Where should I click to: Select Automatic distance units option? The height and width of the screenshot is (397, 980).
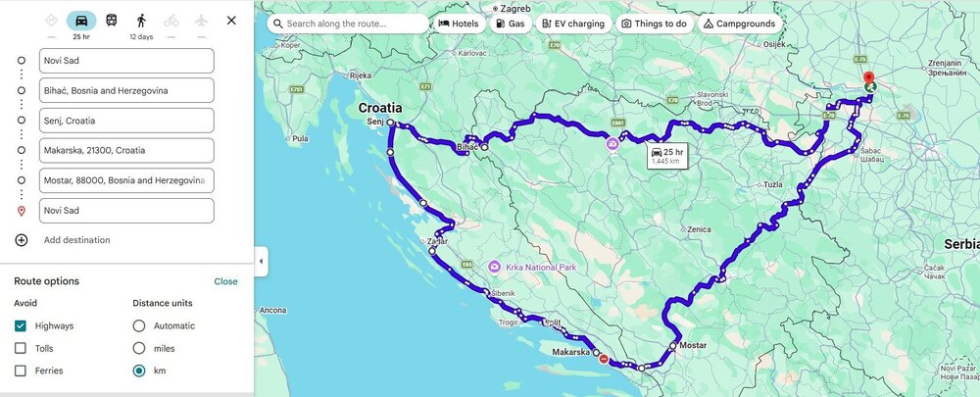click(x=139, y=325)
